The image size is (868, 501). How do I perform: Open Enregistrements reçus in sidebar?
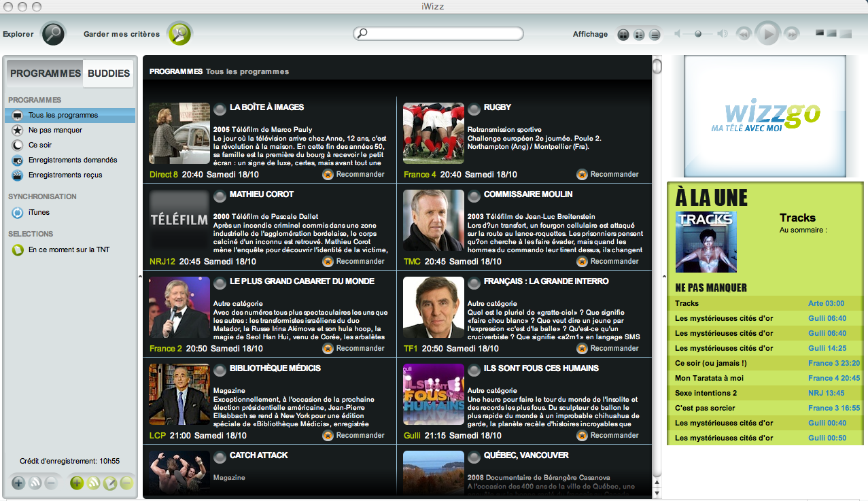[x=70, y=175]
